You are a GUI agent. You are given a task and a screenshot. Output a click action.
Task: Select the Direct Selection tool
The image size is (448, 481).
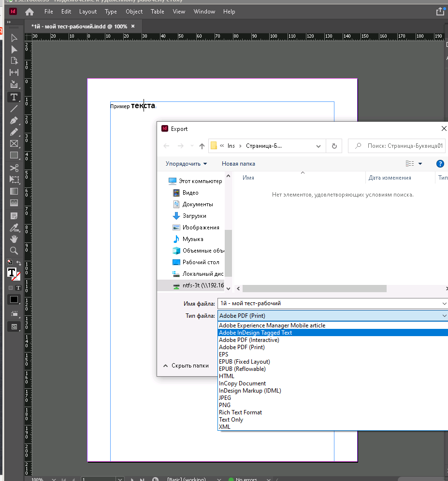[14, 49]
